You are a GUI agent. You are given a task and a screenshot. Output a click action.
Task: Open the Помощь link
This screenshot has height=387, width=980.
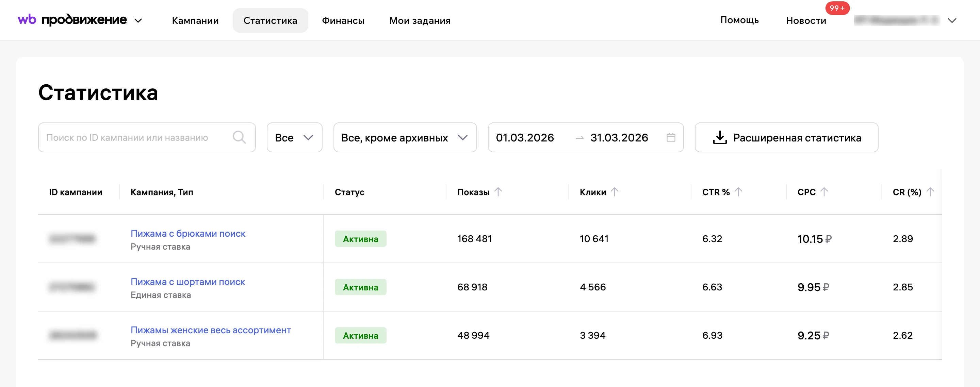(x=739, y=20)
